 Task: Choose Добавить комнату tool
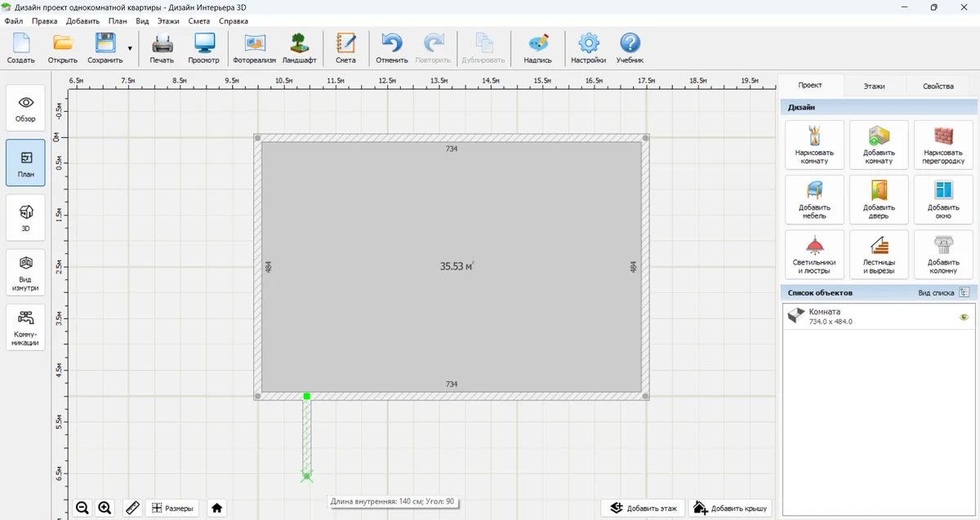tap(879, 144)
